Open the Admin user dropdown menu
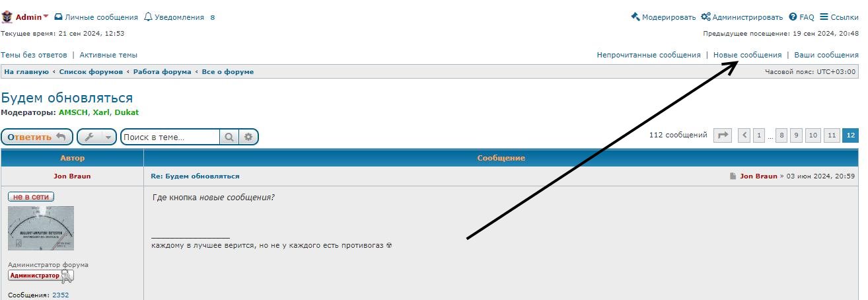This screenshot has height=300, width=868. point(32,17)
